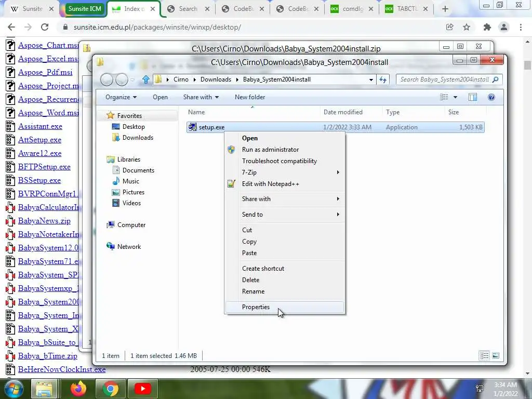
Task: Bookmark this page with star icon
Action: 467,27
